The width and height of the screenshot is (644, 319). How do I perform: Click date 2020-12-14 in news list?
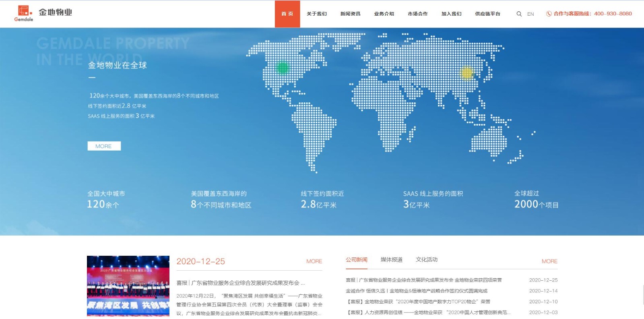tap(543, 291)
